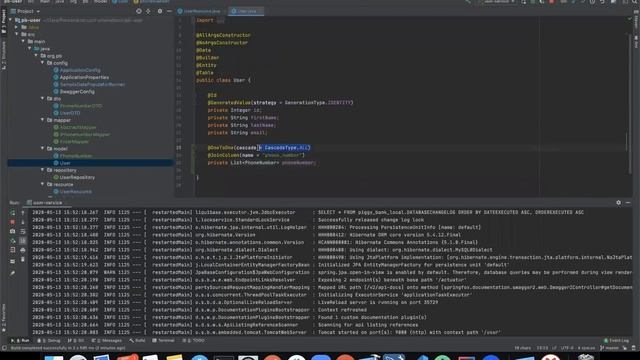Open Run panel settings gear
The image size is (640, 360).
click(618, 202)
